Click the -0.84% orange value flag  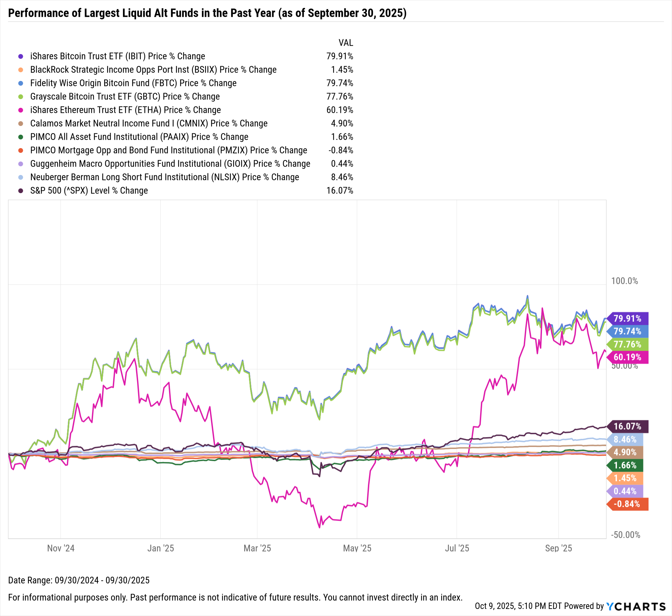coord(627,504)
